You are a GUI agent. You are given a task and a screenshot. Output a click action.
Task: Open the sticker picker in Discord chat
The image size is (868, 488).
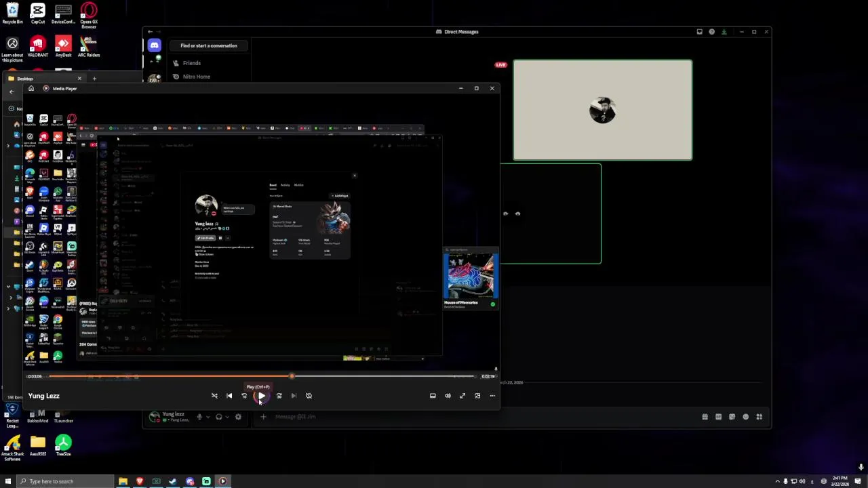click(732, 417)
